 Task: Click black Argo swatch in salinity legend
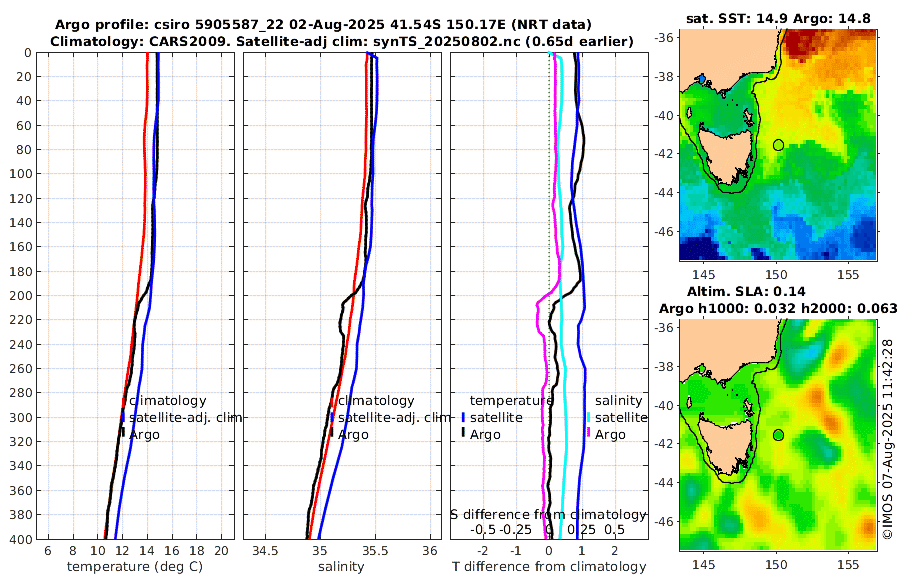click(x=331, y=434)
